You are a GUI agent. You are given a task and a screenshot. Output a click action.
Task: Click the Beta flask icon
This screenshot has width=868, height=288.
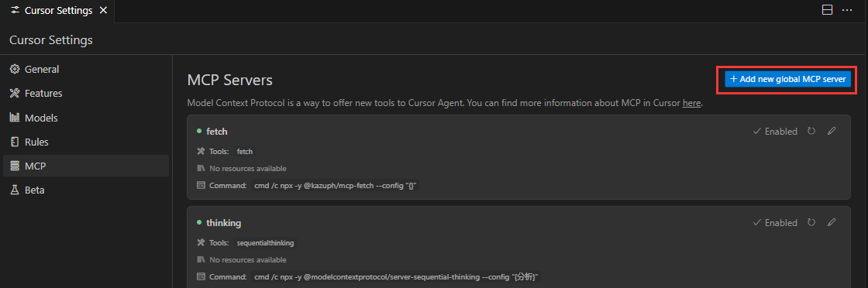point(15,190)
